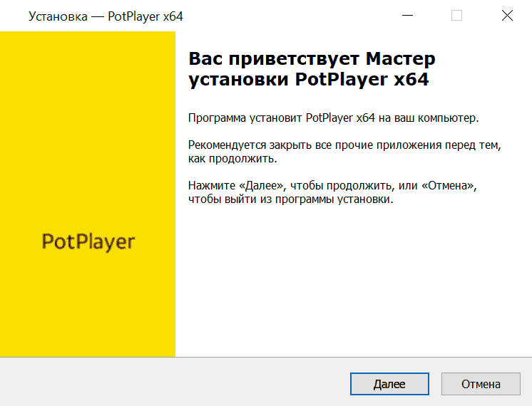The image size is (532, 406).
Task: Click the heading Вас приветствует Мастер установки
Action: point(312,69)
